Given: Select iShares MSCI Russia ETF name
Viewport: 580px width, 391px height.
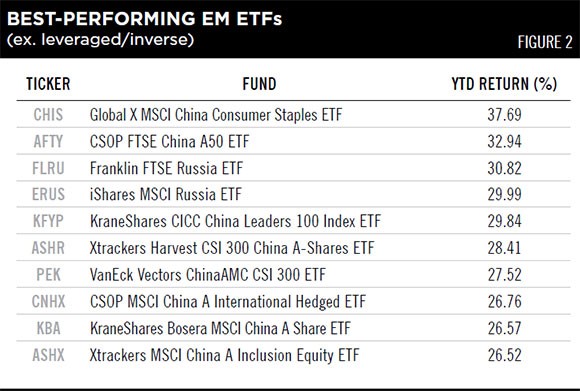Looking at the screenshot, I should (166, 195).
